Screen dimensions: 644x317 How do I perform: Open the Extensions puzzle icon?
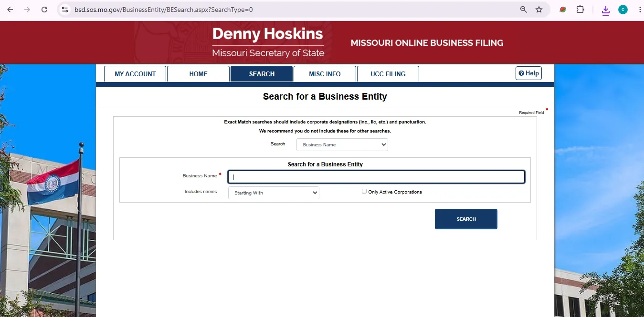581,10
